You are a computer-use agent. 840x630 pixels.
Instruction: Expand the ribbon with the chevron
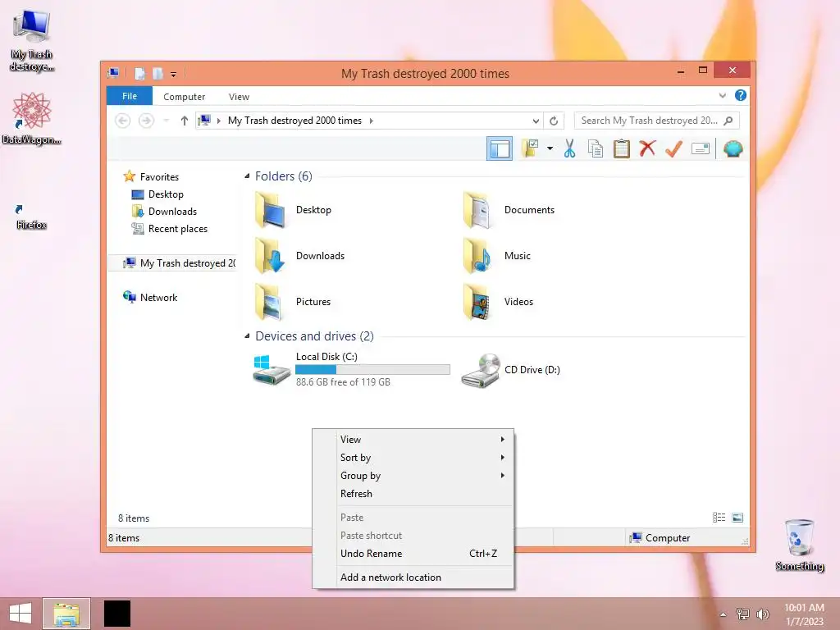tap(722, 95)
